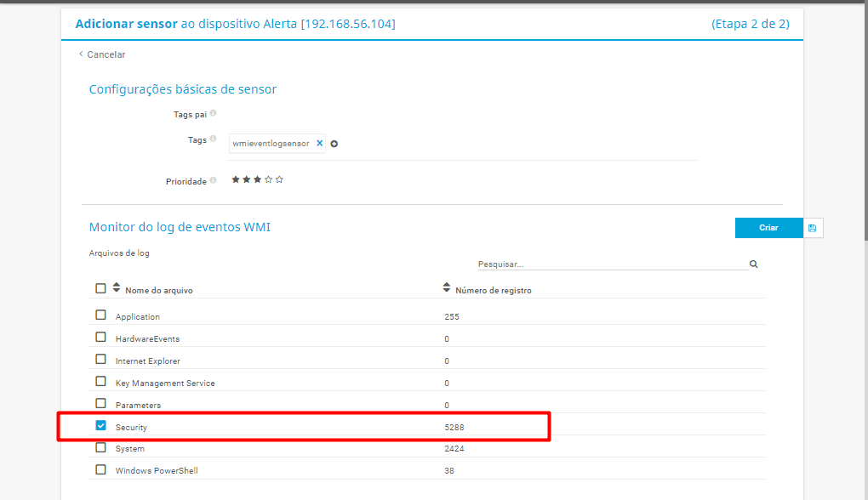Check the Internet Explorer log checkbox
Screen dimensions: 868x500
coord(100,360)
